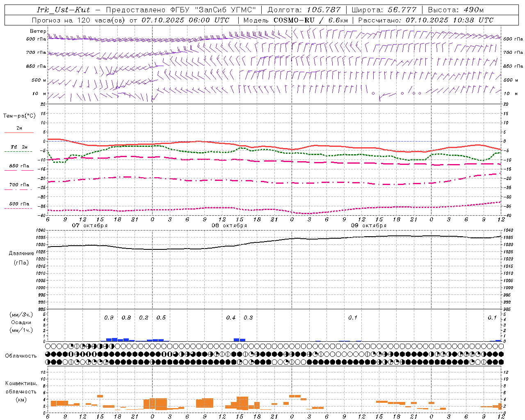
Task: Click the Прогноз на 120 часа(ов) text
Action: [x=79, y=20]
